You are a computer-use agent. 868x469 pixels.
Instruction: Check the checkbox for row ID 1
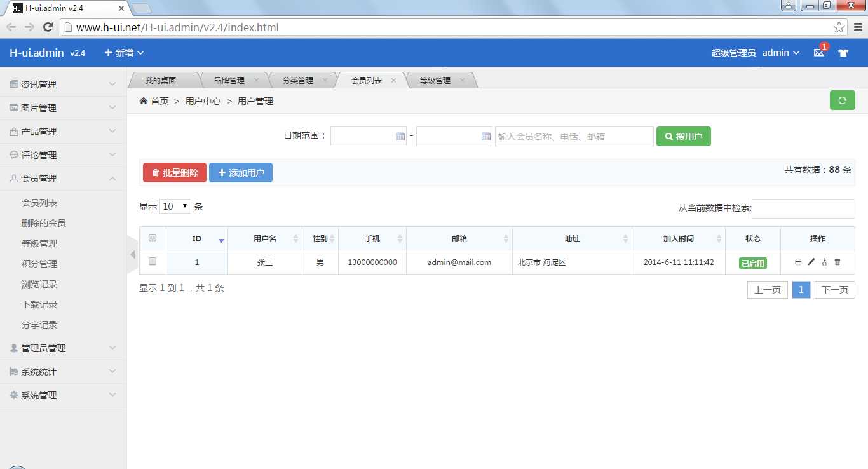point(153,261)
